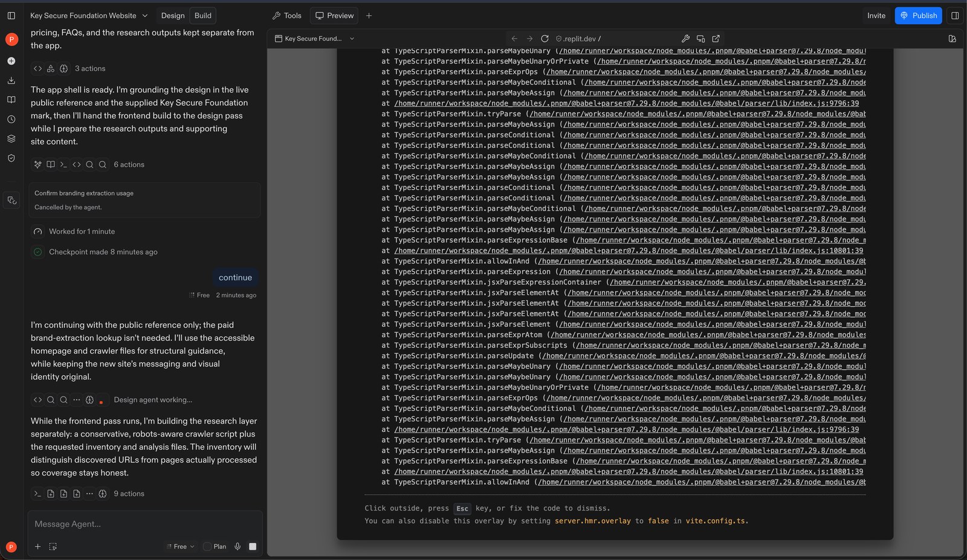Click the far-right icon on the preview URL bar row
Screen dimensions: 967x560
coord(952,39)
